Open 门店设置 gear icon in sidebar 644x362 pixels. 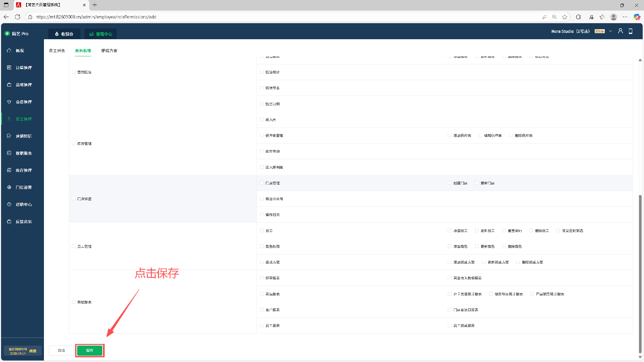(x=9, y=187)
